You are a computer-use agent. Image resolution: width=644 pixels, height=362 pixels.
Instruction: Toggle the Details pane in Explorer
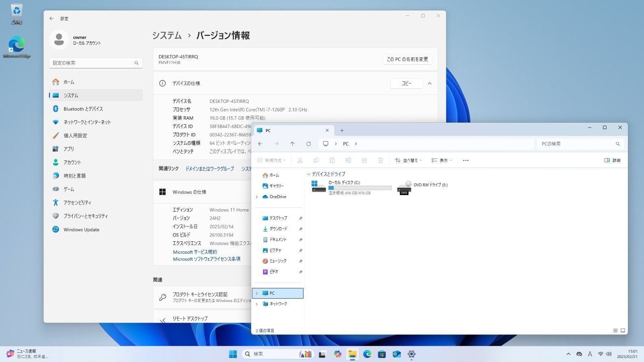(612, 160)
